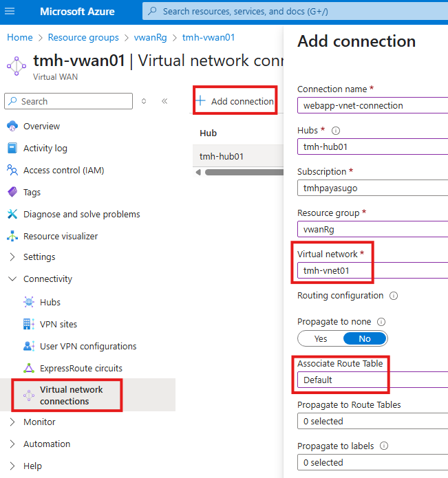Click the info icon next to Hubs
Viewport: 448px width, 478px height.
click(335, 131)
